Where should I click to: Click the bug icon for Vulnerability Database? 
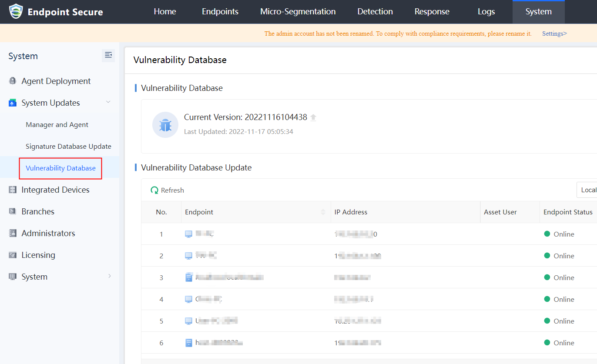click(165, 125)
